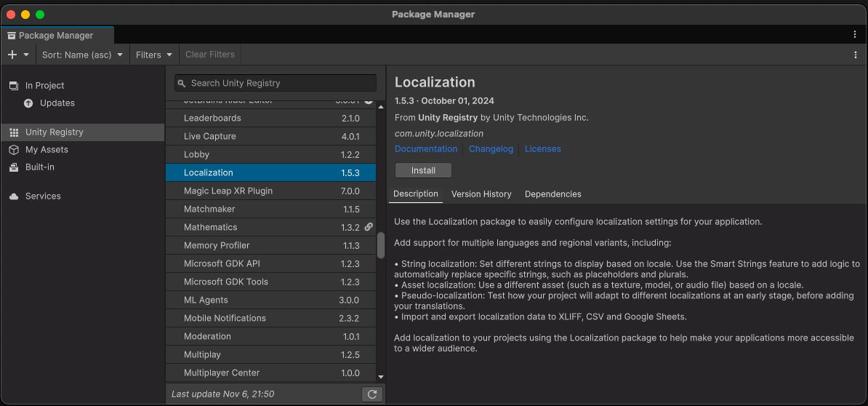
Task: Click the search magnifier icon
Action: click(182, 83)
